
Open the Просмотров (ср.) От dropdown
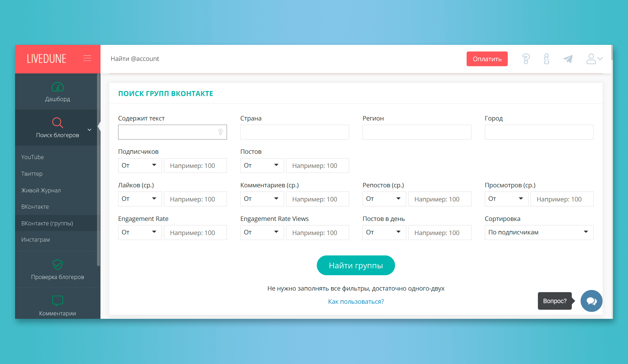click(506, 199)
